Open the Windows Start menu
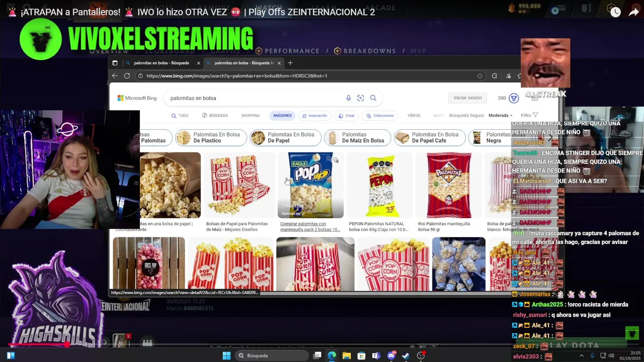Image resolution: width=644 pixels, height=362 pixels. pyautogui.click(x=226, y=356)
